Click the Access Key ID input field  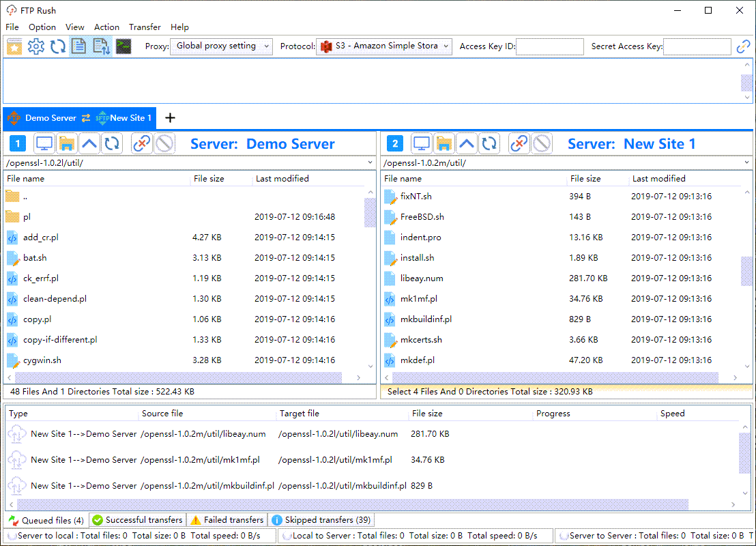pos(550,46)
